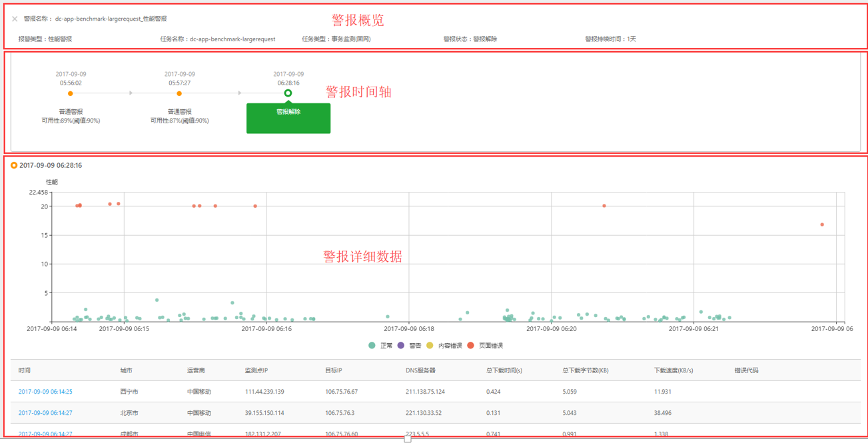Sort by the 时间 column header

pos(25,370)
